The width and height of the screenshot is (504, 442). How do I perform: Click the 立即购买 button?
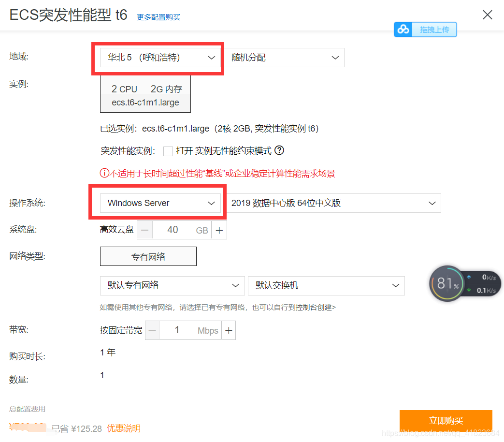[x=446, y=420]
